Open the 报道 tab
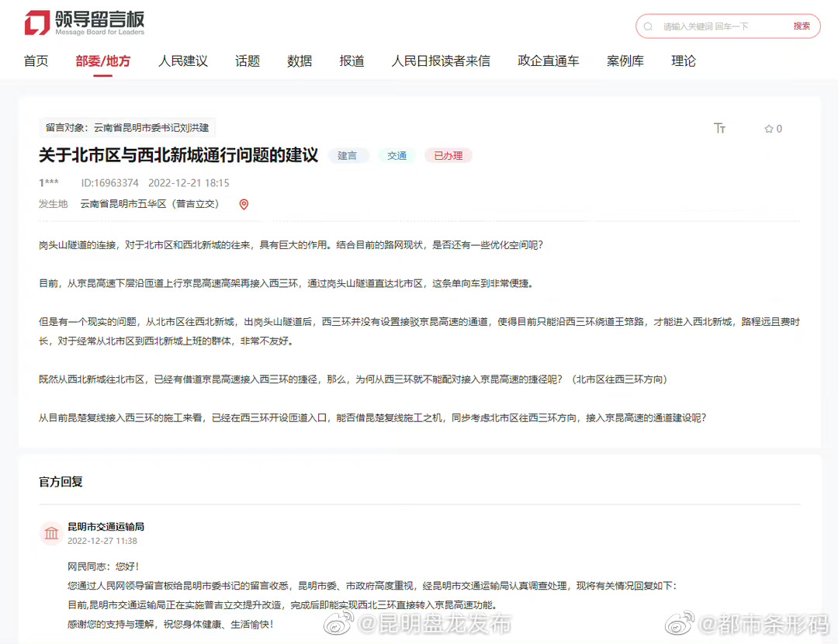The image size is (838, 644). pos(351,61)
